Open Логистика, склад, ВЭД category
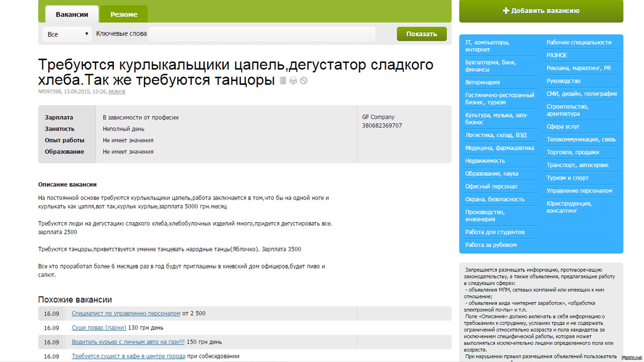This screenshot has height=362, width=644. (x=496, y=135)
